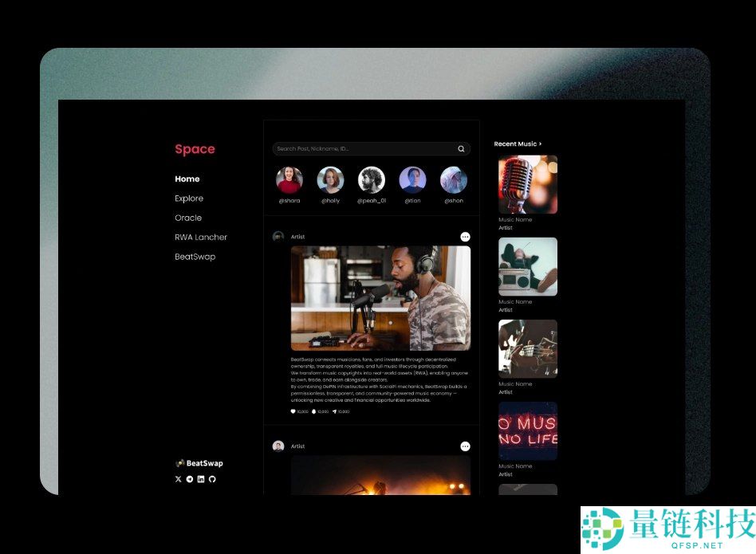The image size is (756, 554).
Task: Click the GitHub icon in the footer
Action: point(212,479)
